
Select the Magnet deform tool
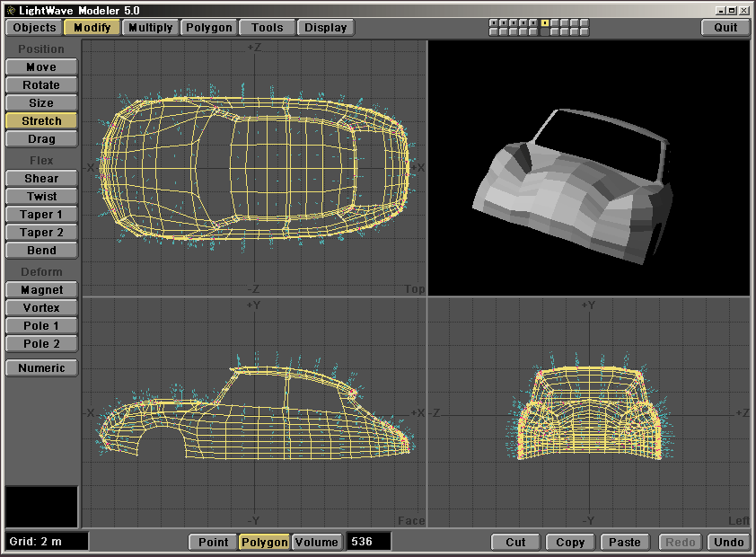[41, 290]
